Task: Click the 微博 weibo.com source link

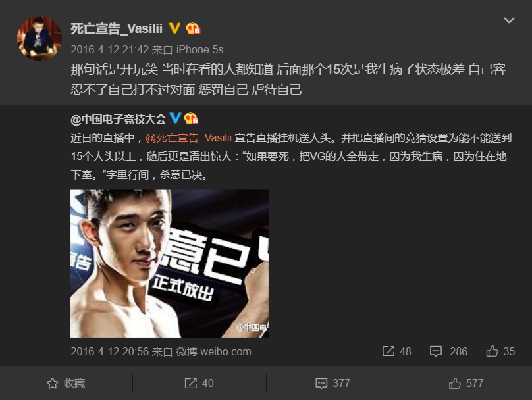Action: click(x=213, y=351)
